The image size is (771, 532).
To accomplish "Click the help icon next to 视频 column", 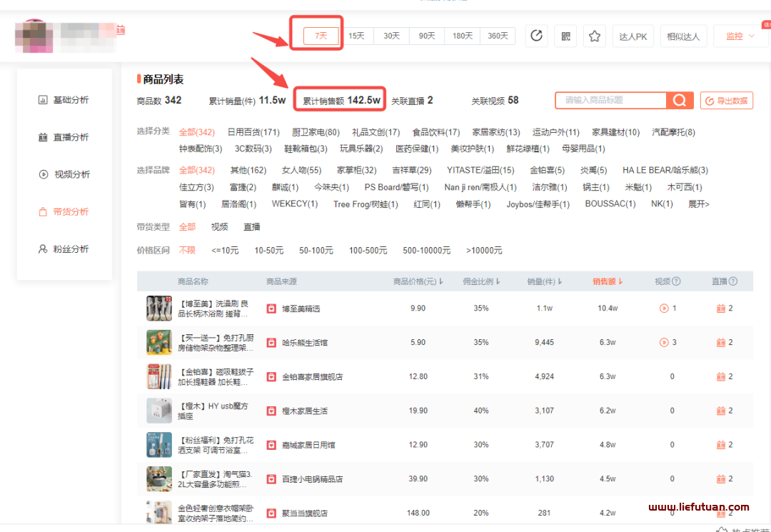I will tap(676, 281).
